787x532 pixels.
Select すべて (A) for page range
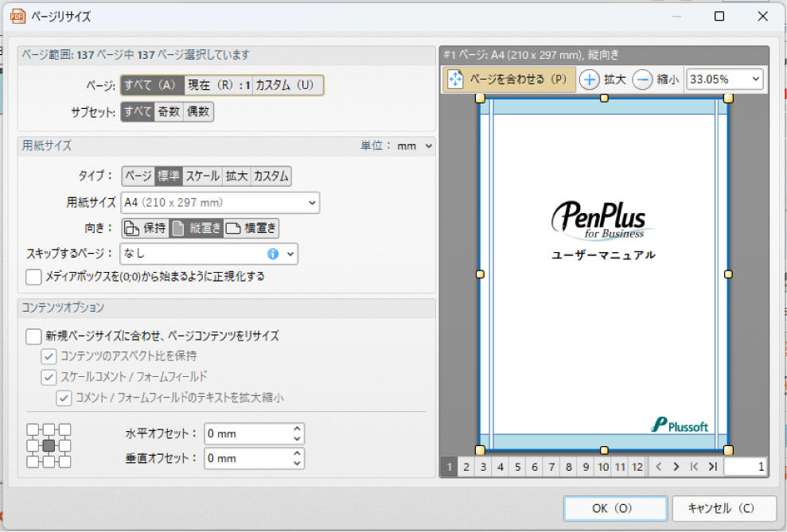tap(153, 85)
